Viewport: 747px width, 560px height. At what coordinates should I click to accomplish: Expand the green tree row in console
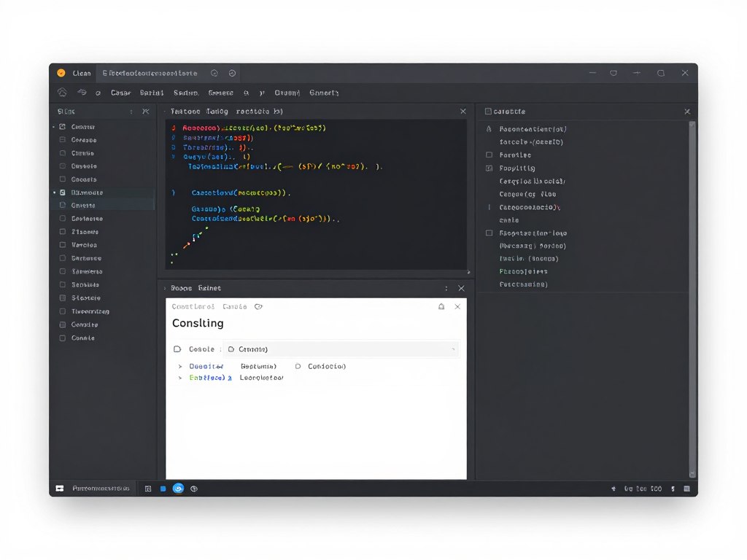coord(180,378)
